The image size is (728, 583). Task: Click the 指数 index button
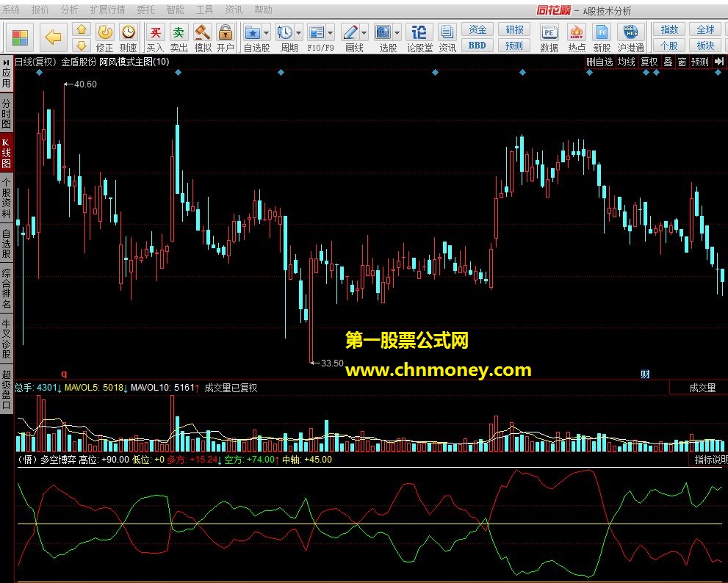(669, 29)
